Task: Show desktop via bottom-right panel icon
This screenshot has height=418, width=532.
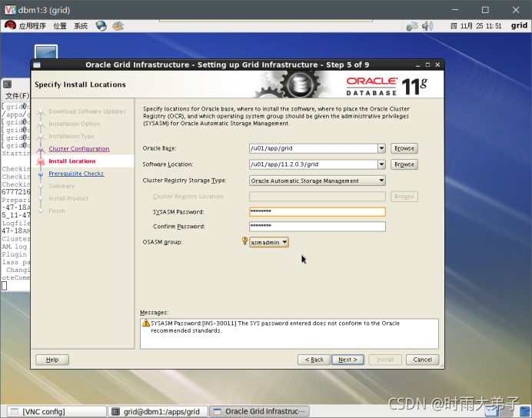Action: (524, 411)
